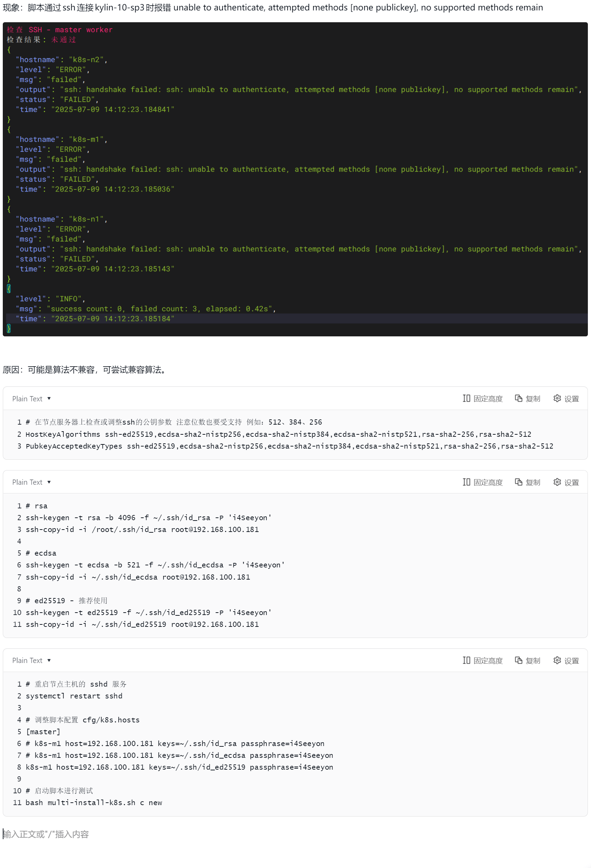Open settings gear for the HostKeyAlgorithms code block
591x868 pixels.
[x=566, y=399]
